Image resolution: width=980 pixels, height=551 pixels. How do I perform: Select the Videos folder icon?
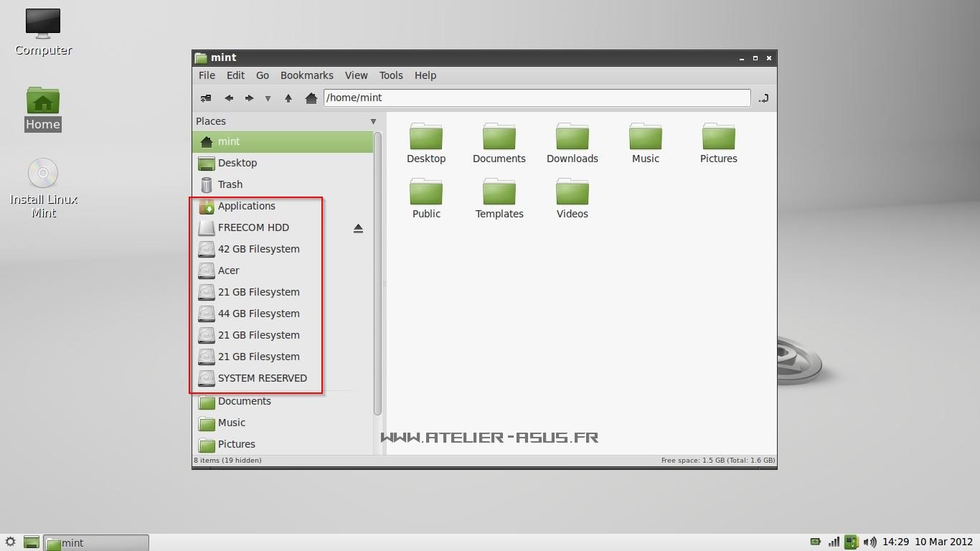click(573, 199)
